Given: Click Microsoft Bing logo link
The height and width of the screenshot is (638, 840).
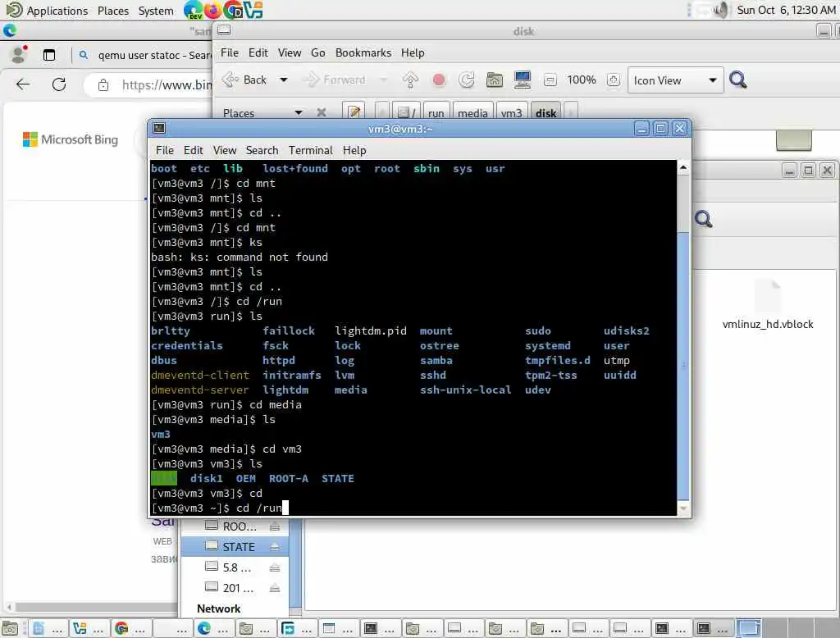Looking at the screenshot, I should [x=71, y=139].
